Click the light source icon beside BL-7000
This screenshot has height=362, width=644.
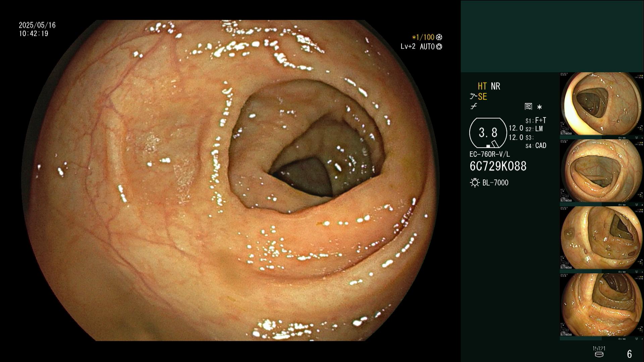coord(475,183)
